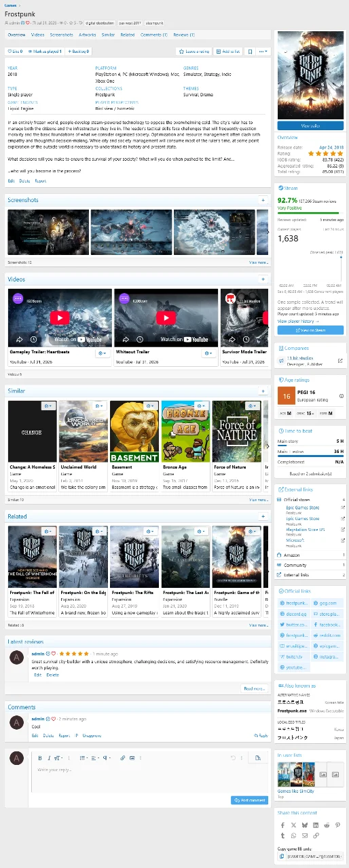This screenshot has height=868, width=349.
Task: Click Read more in Latest reviews
Action: pos(255,688)
